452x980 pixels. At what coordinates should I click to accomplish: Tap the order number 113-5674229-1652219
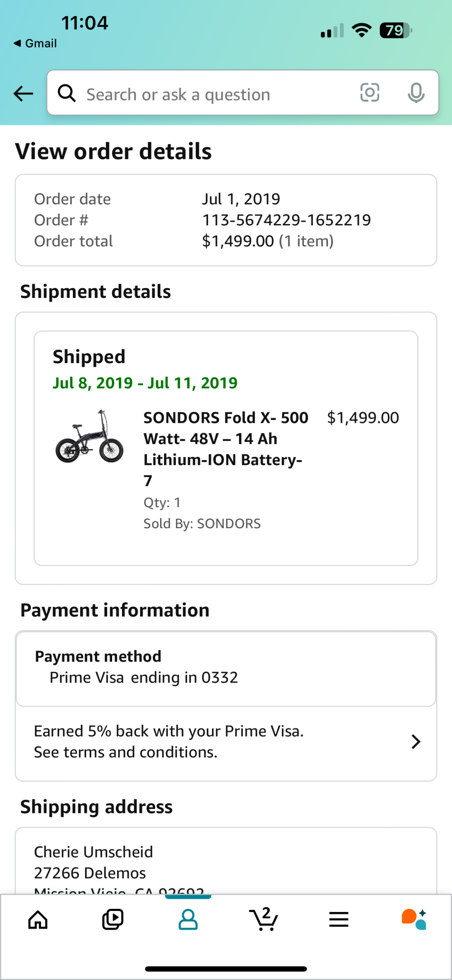[286, 220]
